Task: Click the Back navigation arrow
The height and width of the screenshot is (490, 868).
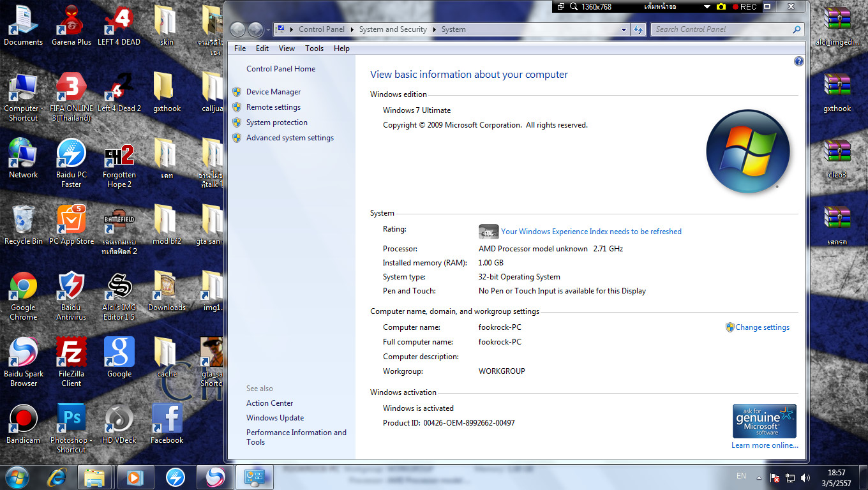Action: coord(237,29)
